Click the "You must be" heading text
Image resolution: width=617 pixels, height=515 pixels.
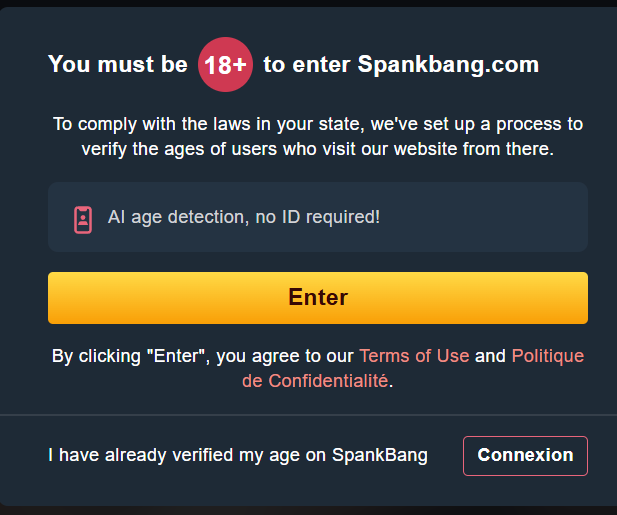117,65
